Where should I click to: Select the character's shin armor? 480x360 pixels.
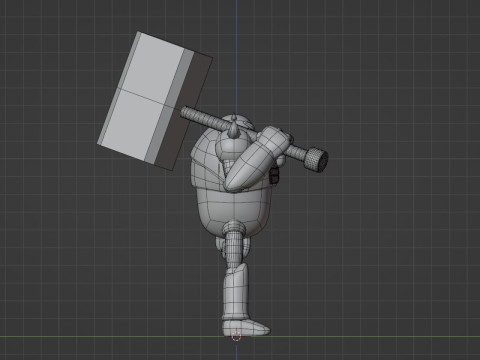(x=236, y=292)
